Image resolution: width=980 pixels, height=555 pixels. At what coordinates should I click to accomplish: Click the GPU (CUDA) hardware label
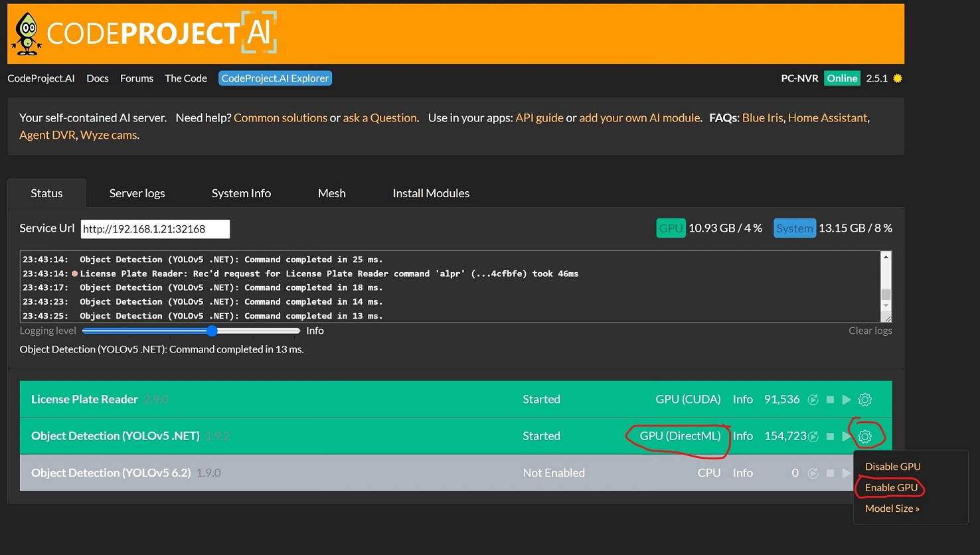pos(688,400)
